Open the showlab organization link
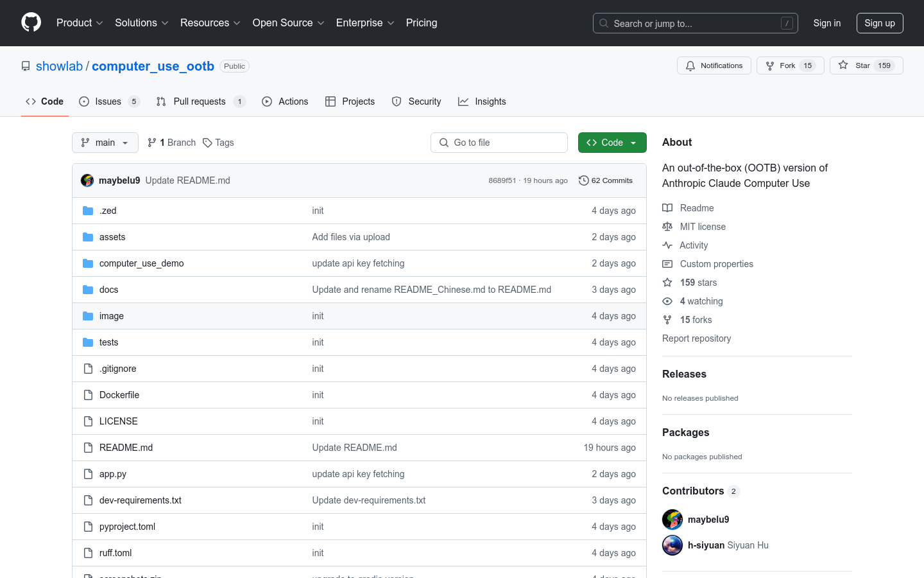924x578 pixels. point(59,66)
